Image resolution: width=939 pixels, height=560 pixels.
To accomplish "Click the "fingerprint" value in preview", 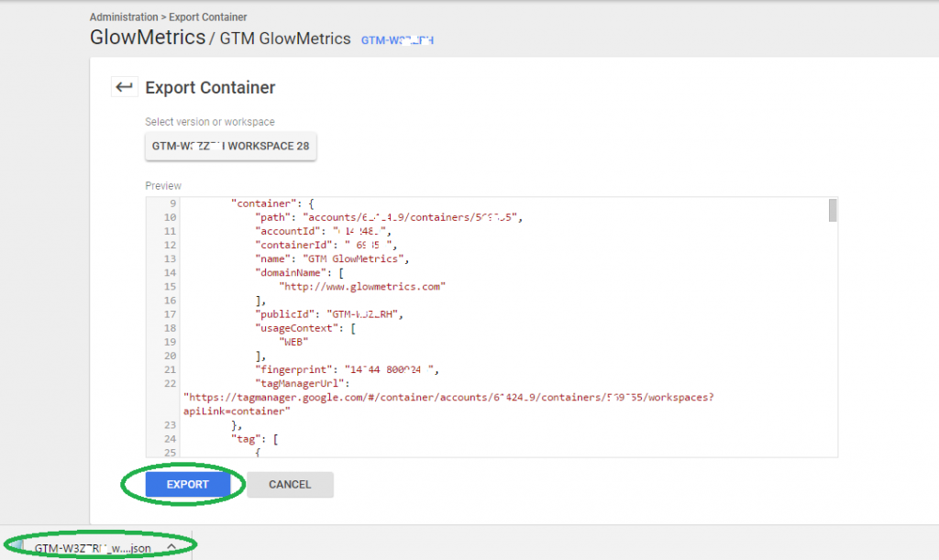I will click(x=392, y=370).
